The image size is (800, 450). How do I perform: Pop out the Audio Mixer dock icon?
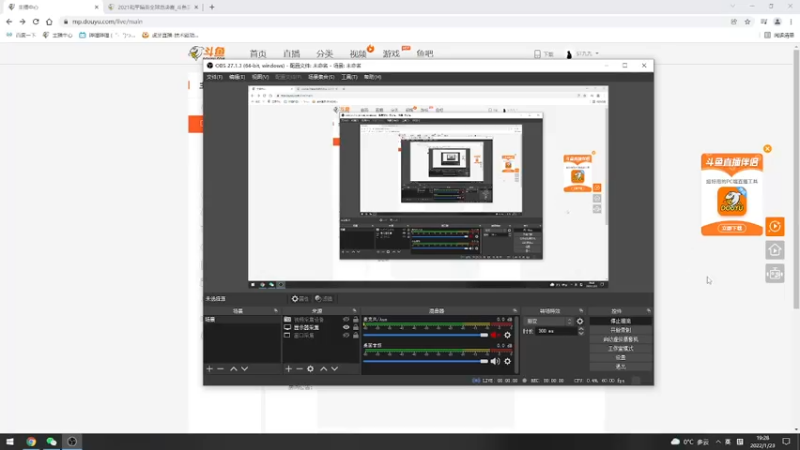tap(514, 311)
